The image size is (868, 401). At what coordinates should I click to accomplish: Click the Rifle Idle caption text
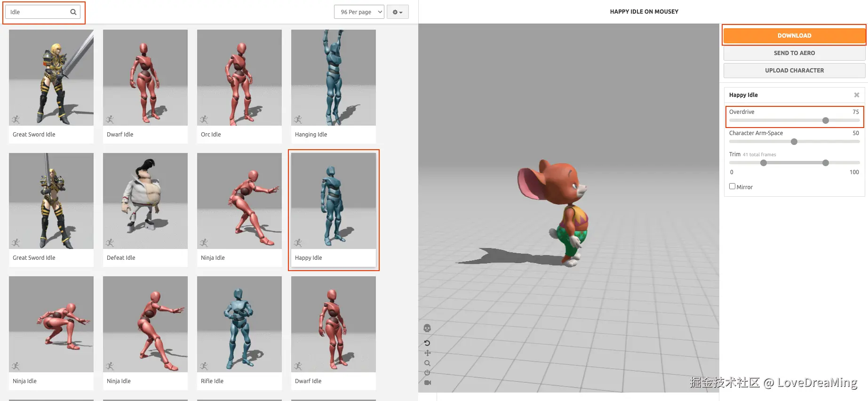212,381
